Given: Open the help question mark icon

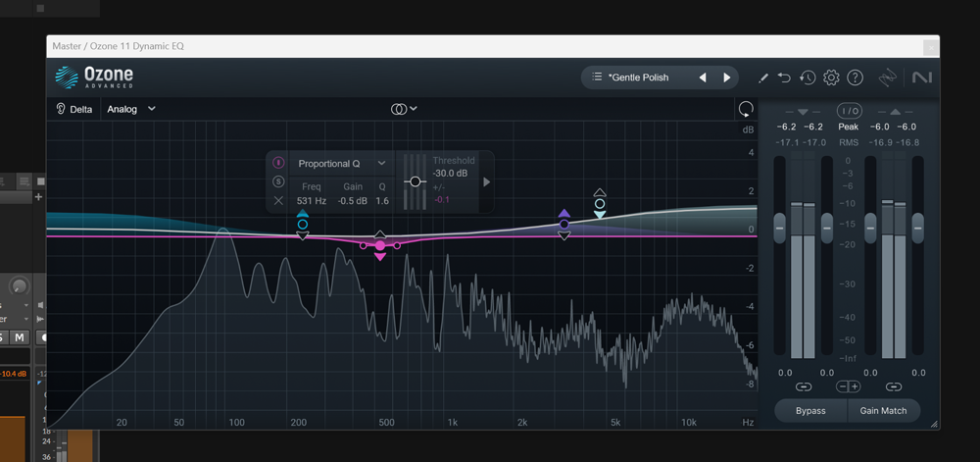Looking at the screenshot, I should tap(855, 77).
